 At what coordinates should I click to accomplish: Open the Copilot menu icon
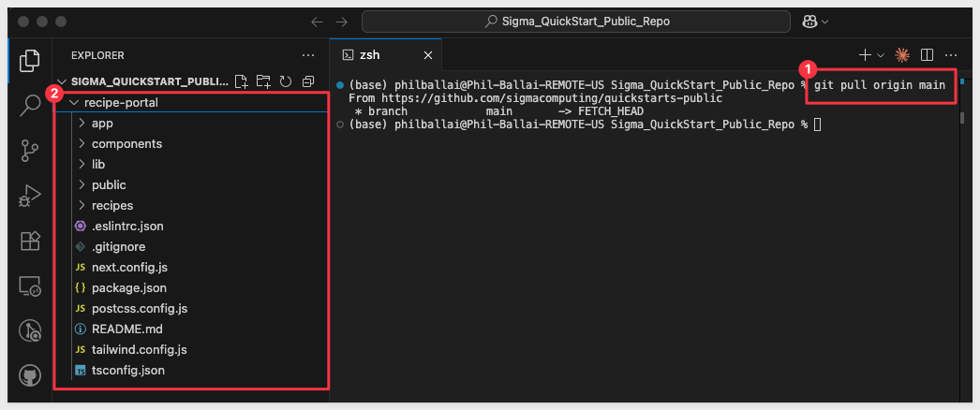pos(810,22)
